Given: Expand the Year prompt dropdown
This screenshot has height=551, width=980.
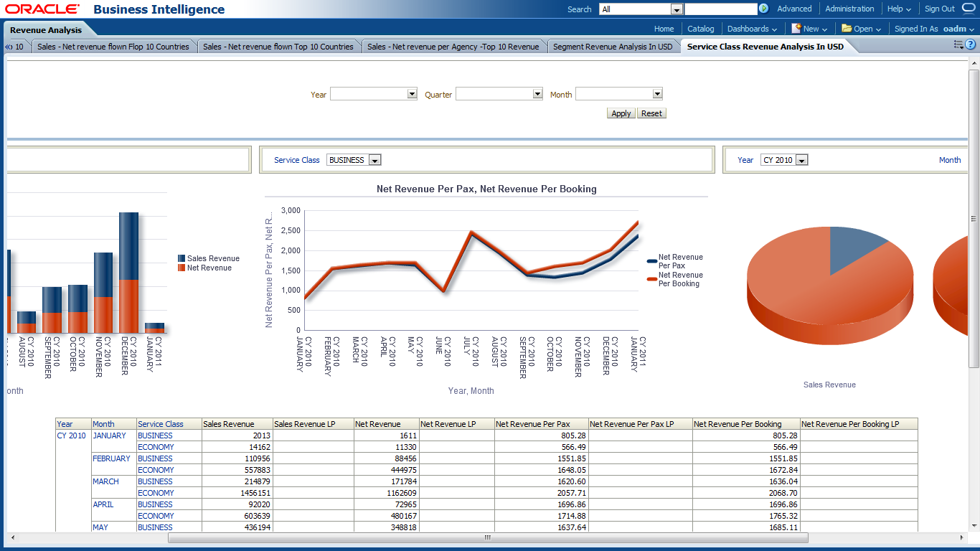Looking at the screenshot, I should pyautogui.click(x=412, y=94).
